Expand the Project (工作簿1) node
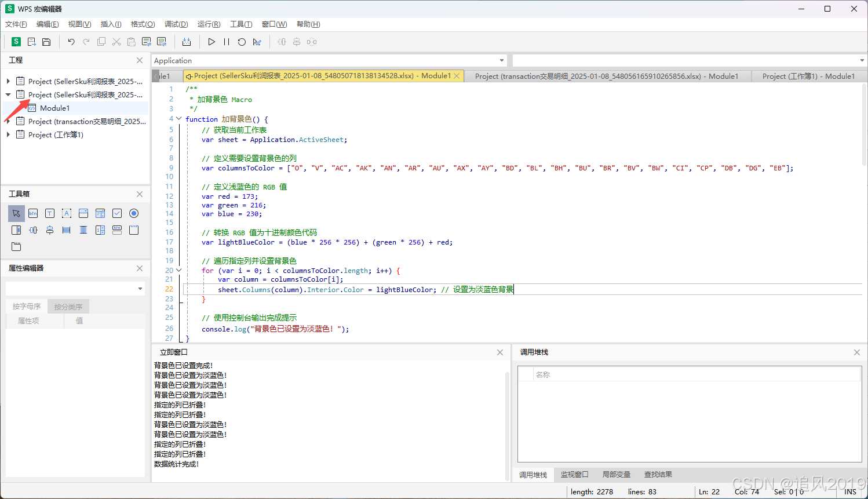 point(8,134)
